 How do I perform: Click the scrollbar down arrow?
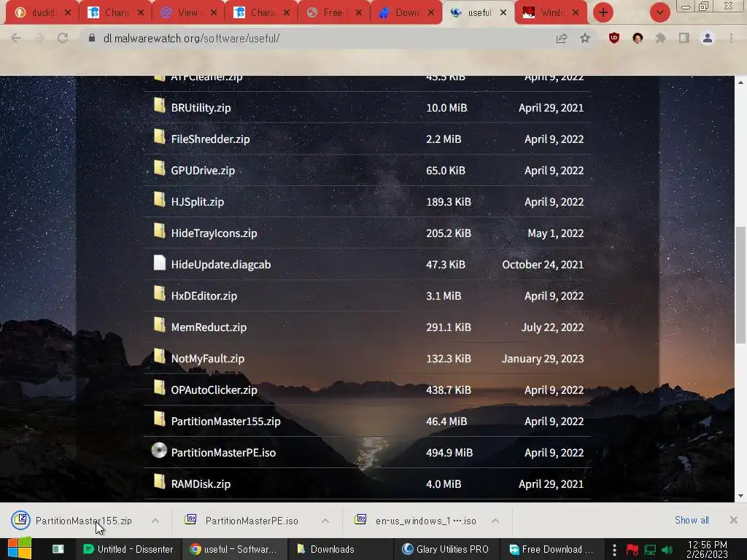(x=740, y=496)
